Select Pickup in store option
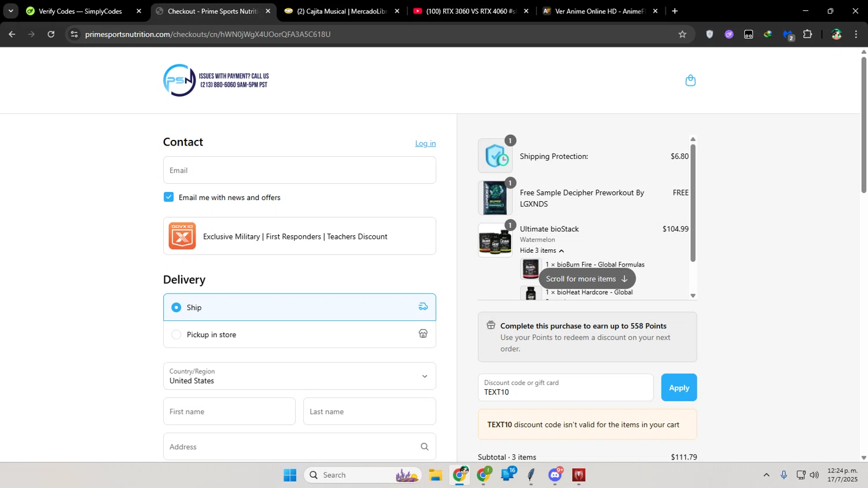868x488 pixels. pyautogui.click(x=300, y=334)
